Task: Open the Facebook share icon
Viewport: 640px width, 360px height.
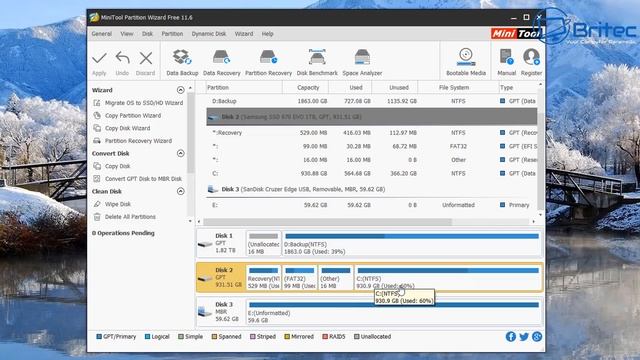Action: (x=511, y=336)
